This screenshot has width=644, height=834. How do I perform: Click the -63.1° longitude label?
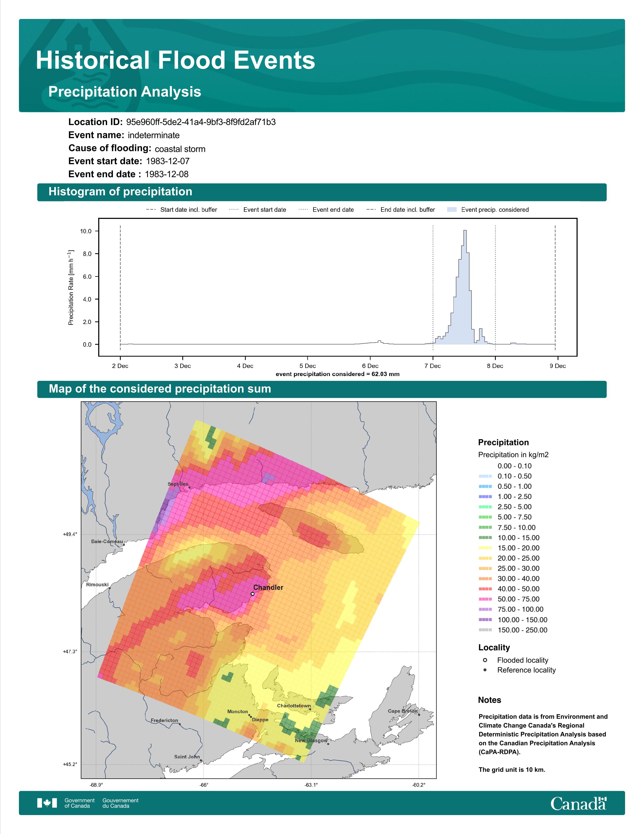tap(311, 785)
